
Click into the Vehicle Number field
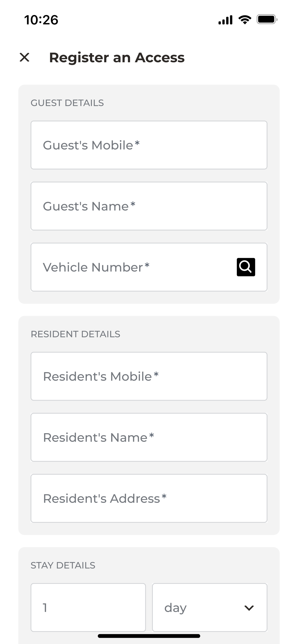(149, 267)
